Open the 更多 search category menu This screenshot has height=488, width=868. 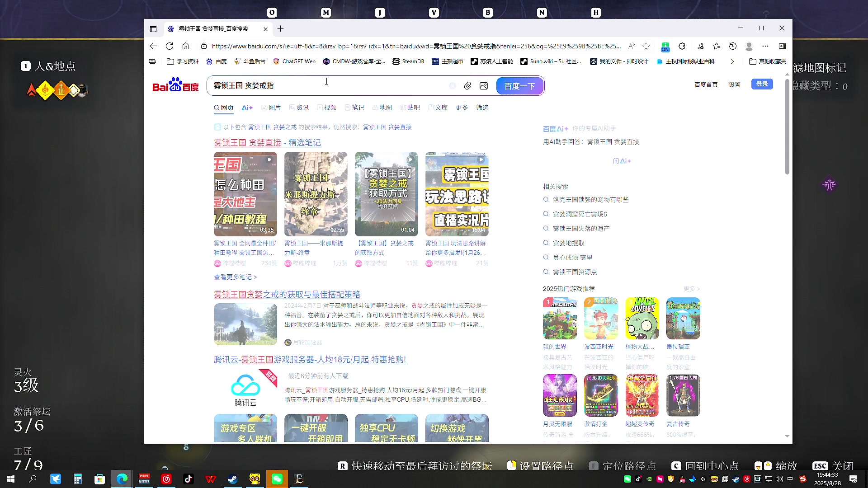[462, 108]
